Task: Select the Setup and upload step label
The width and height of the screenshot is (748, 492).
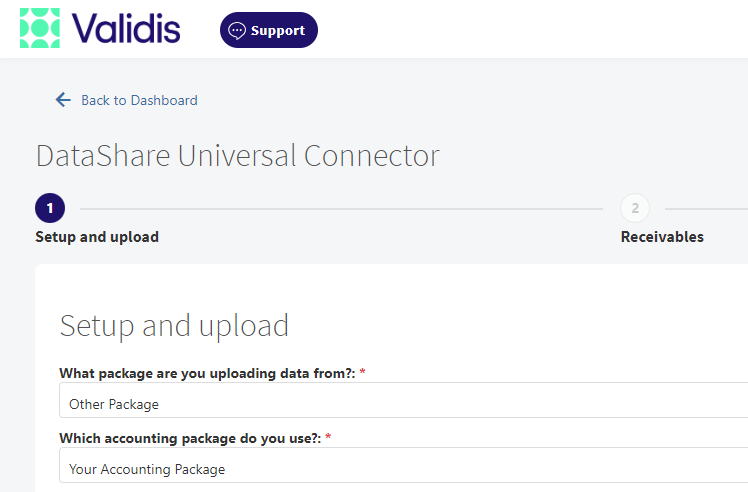Action: [x=97, y=237]
